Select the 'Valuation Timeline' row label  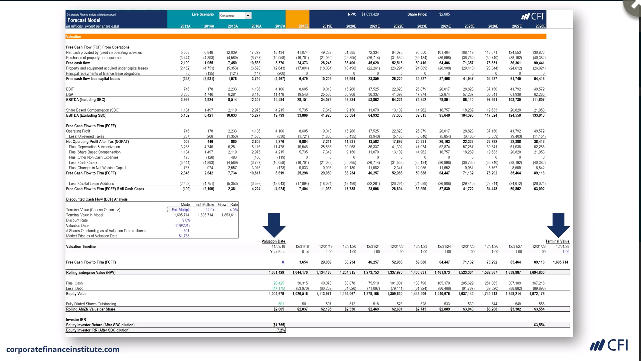(81, 247)
